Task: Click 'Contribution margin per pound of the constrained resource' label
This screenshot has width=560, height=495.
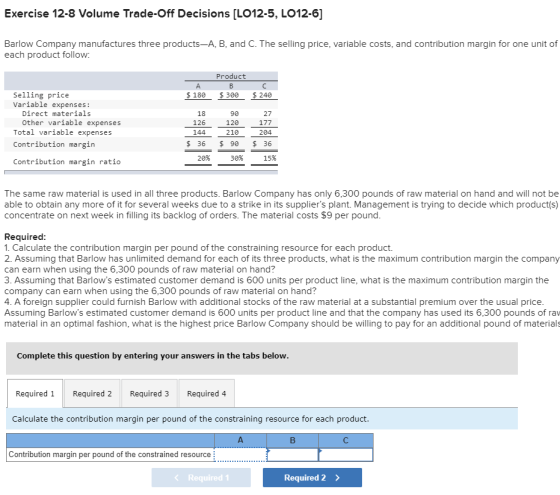Action: pos(110,455)
